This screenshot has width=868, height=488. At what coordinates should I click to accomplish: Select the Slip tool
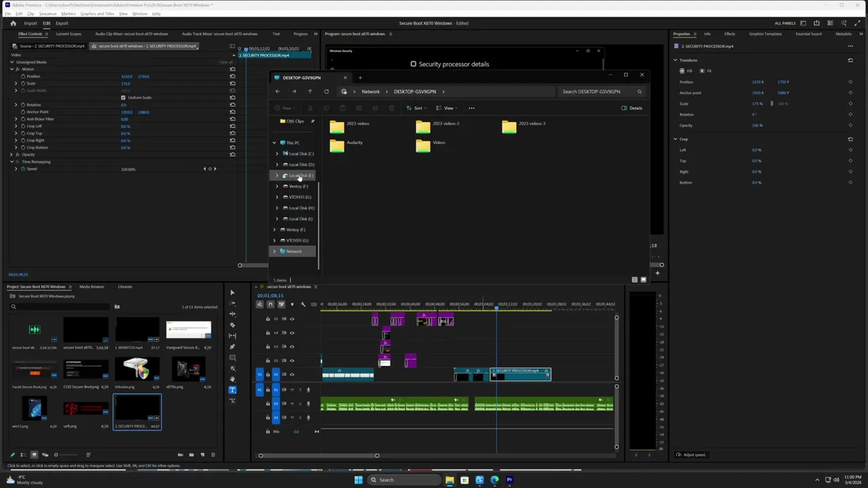(x=232, y=335)
